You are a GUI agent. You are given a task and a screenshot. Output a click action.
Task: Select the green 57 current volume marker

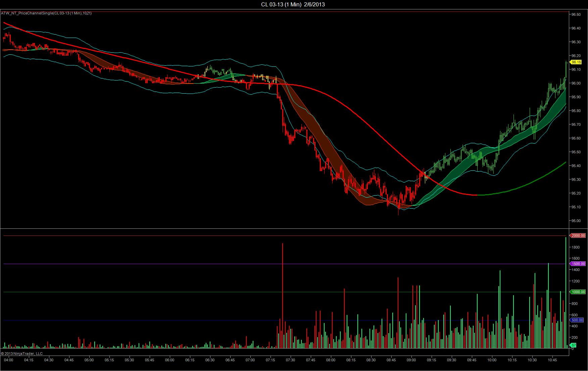(x=574, y=345)
